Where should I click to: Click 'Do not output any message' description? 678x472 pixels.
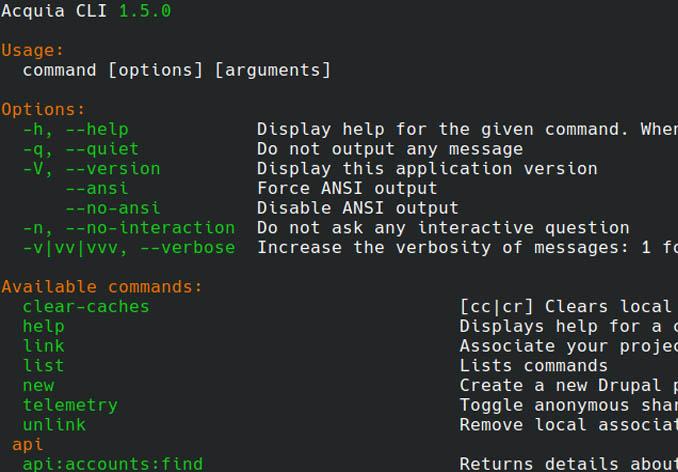coord(390,149)
